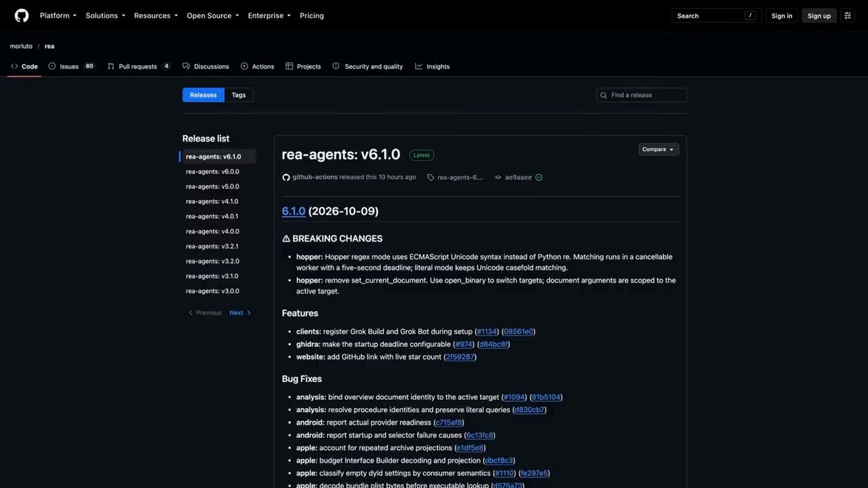Viewport: 868px width, 488px height.
Task: Select rea-agents: v3.1.0 in release list
Action: [212, 276]
